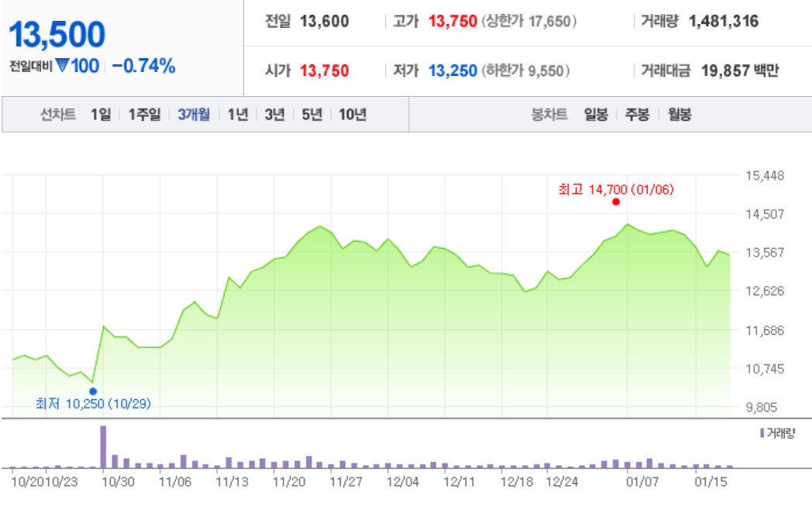
Task: Click the 고가 13,750 value
Action: tap(452, 21)
